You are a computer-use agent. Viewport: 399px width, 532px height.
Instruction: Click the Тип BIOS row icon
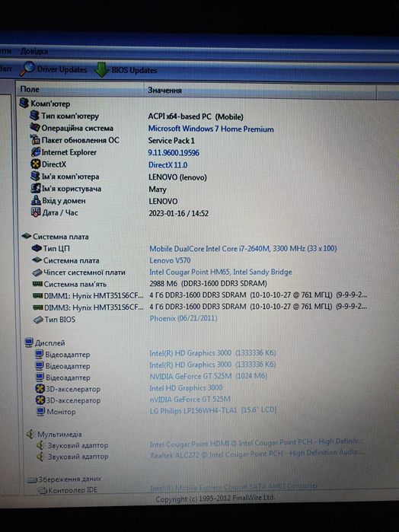tap(38, 320)
